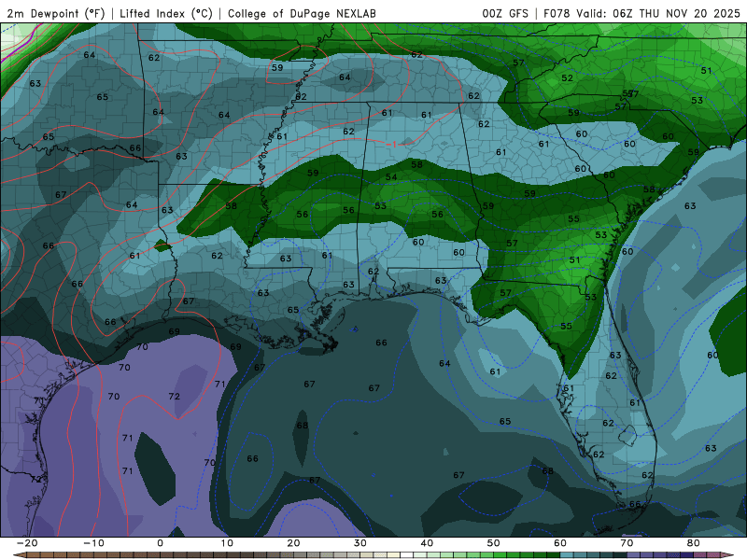Click the "30" label on the color scale

360,543
